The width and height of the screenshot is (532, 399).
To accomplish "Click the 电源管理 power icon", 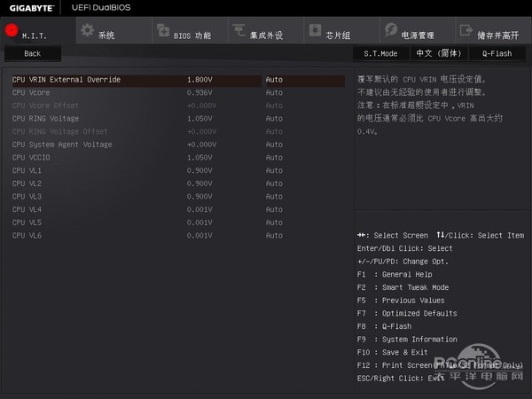I will [391, 30].
